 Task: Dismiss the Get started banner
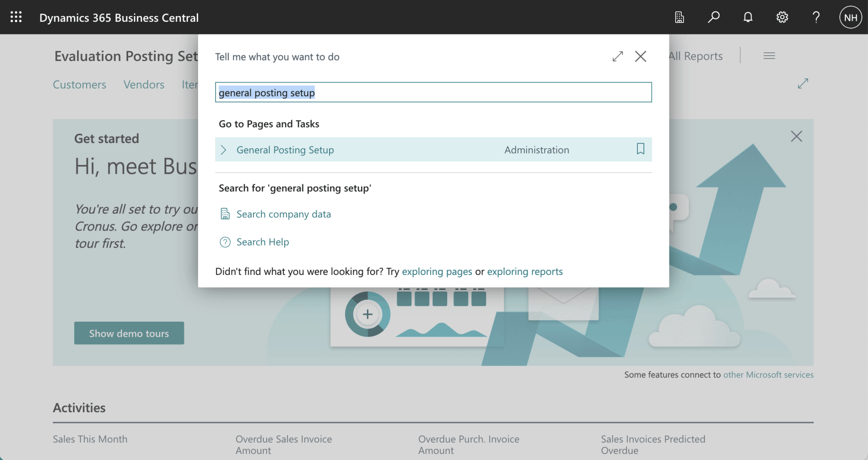797,136
